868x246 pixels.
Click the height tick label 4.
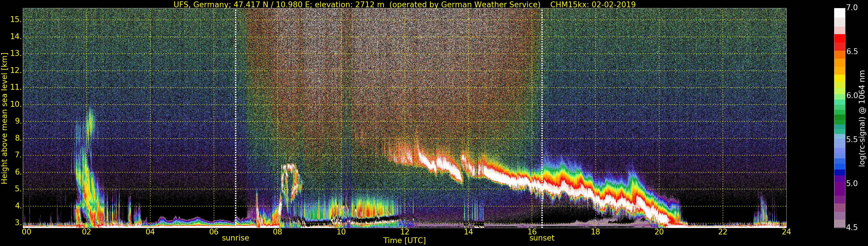coord(18,206)
